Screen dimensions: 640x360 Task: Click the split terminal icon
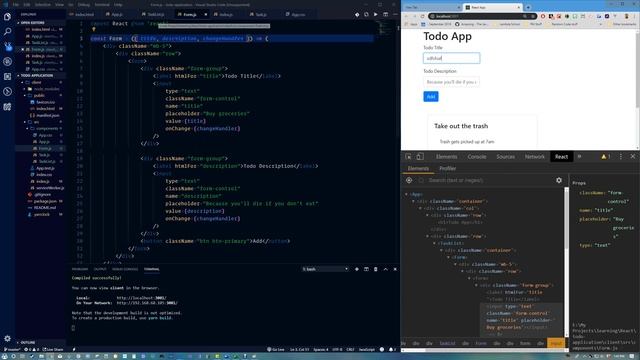tap(366, 269)
